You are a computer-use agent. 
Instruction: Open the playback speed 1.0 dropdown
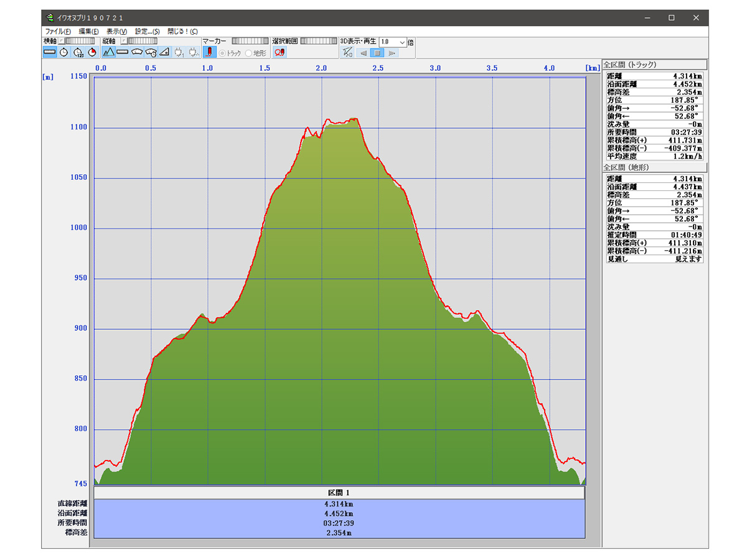point(402,42)
